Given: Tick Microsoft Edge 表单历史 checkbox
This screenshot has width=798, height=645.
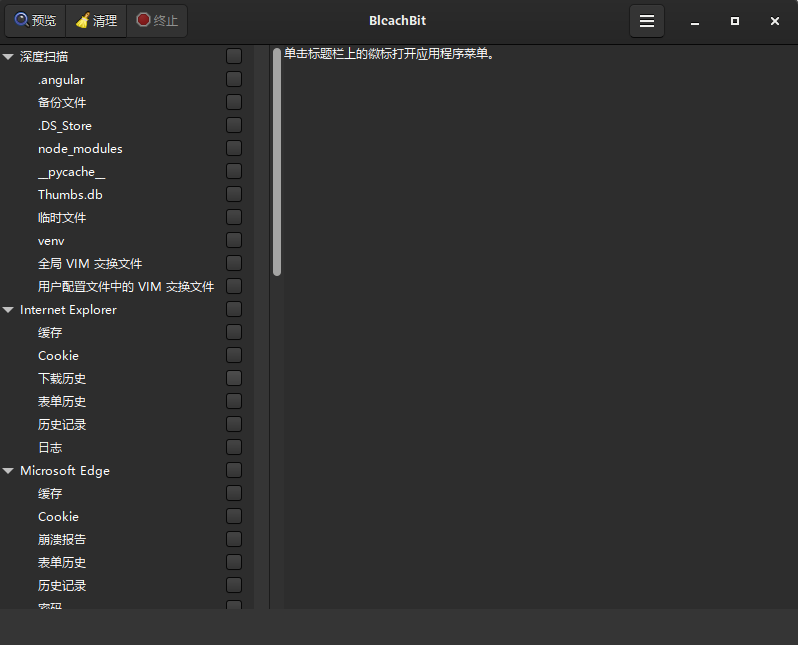Looking at the screenshot, I should [234, 563].
